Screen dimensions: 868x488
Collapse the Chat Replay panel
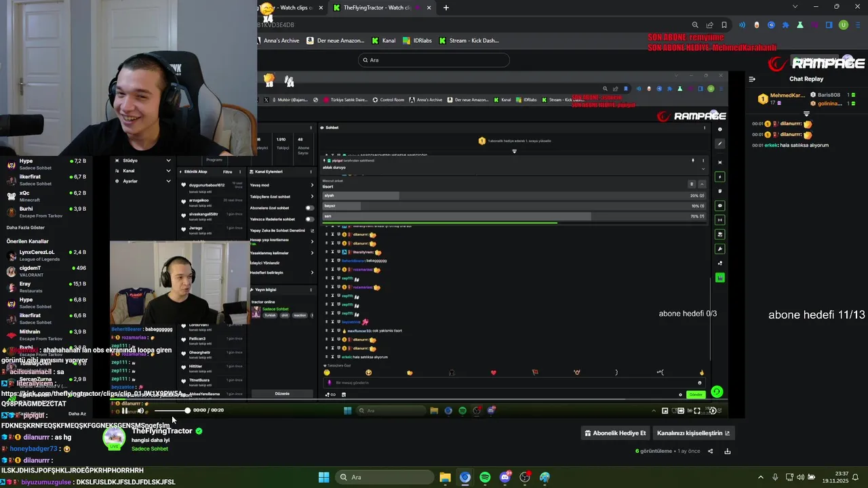(x=751, y=79)
